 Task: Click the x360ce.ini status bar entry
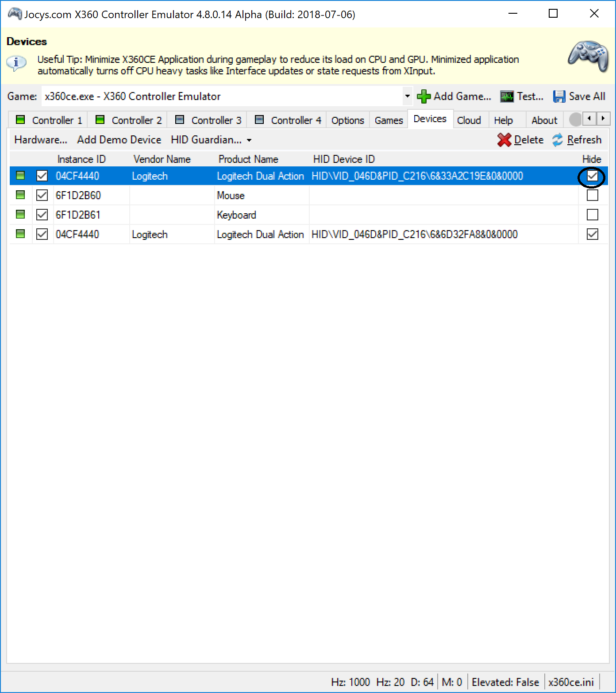pos(571,682)
